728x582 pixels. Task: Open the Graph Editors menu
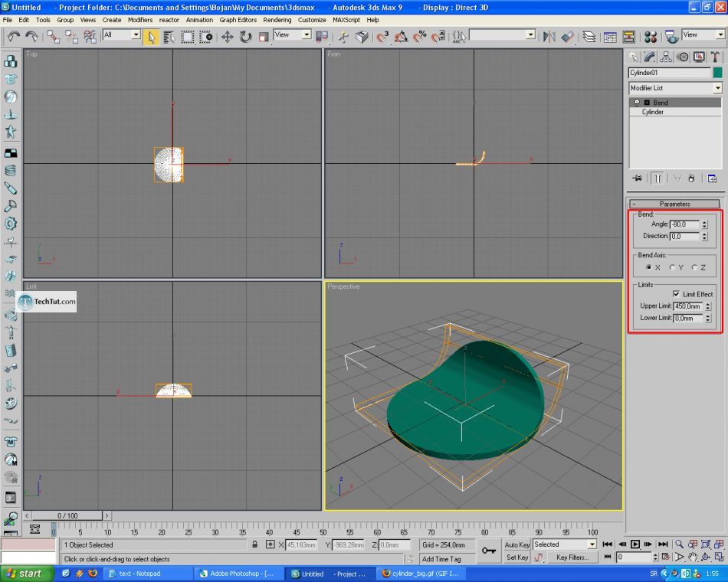pyautogui.click(x=238, y=20)
